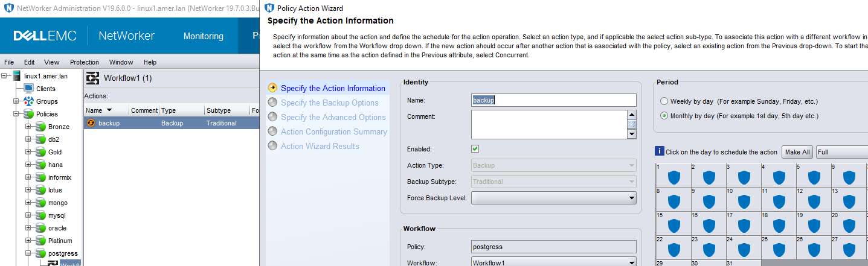Toggle the Enabled checkbox

(x=475, y=148)
